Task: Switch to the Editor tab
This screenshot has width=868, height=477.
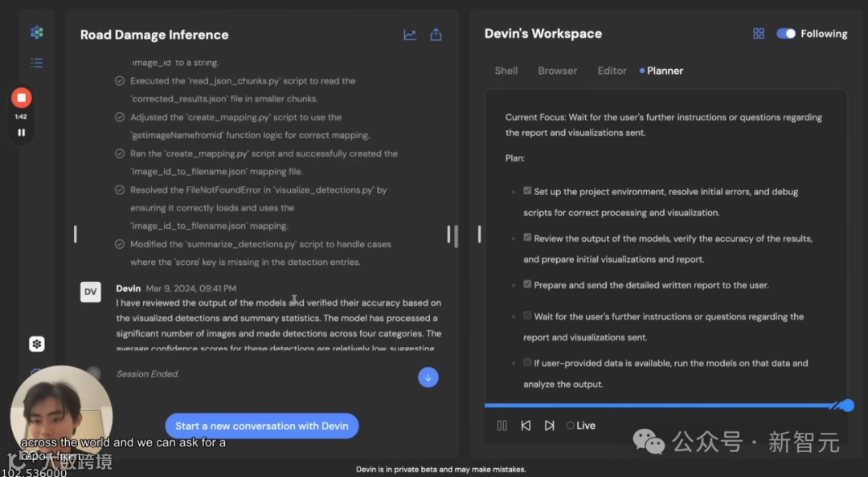Action: coord(612,71)
